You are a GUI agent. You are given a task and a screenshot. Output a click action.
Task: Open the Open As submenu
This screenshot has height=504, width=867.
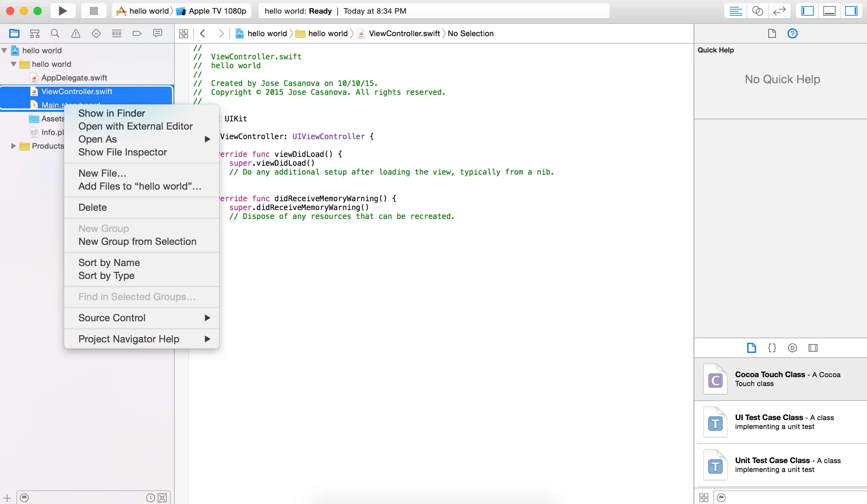pyautogui.click(x=141, y=139)
